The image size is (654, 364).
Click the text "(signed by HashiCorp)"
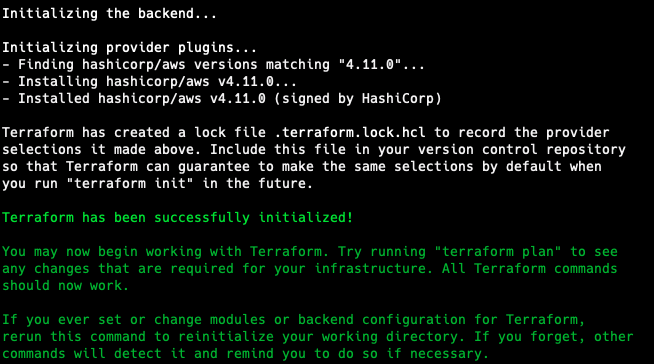(357, 99)
